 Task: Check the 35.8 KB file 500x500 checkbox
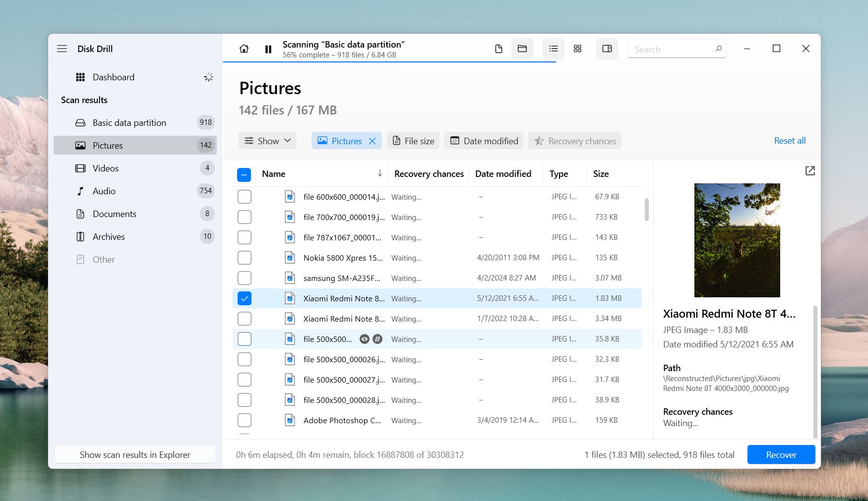point(245,339)
